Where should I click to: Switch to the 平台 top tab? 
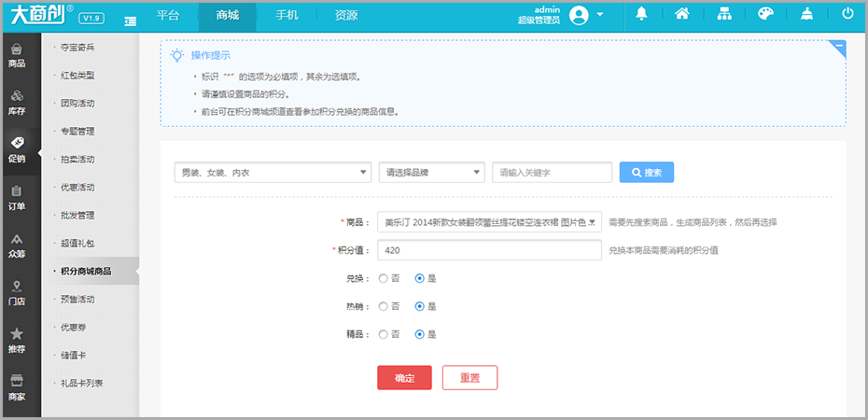(x=168, y=16)
